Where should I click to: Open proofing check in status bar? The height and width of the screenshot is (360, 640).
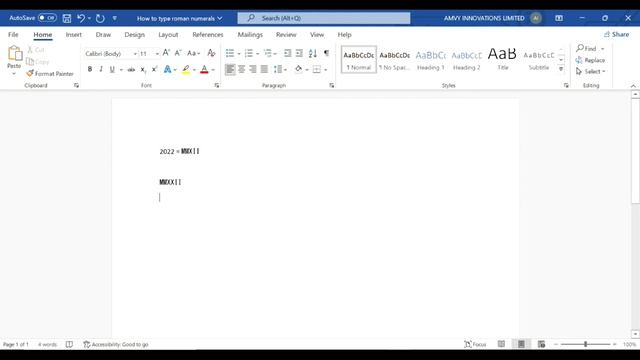point(69,344)
